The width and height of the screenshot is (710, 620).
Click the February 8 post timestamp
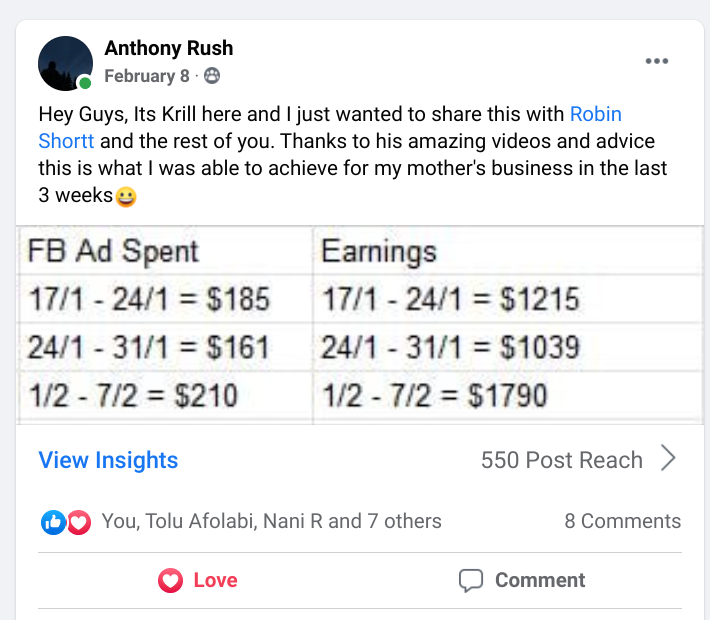(146, 76)
